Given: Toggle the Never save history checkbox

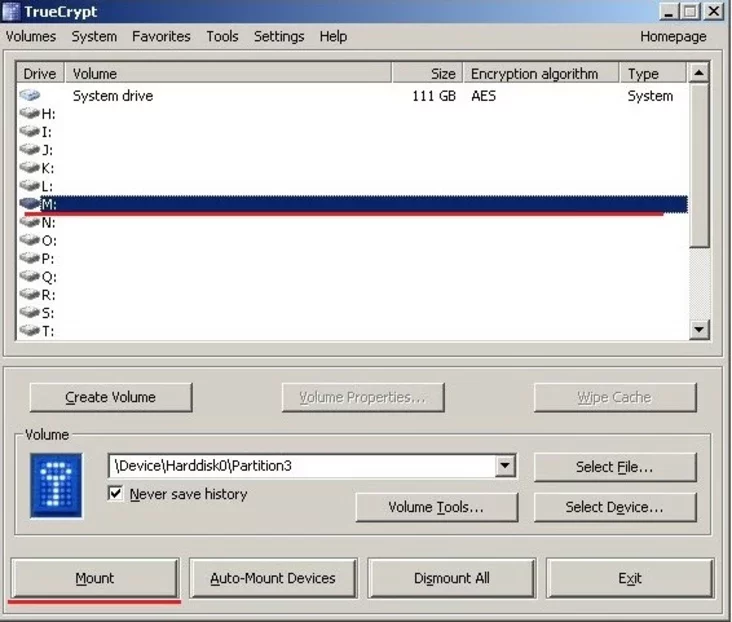Looking at the screenshot, I should [116, 494].
